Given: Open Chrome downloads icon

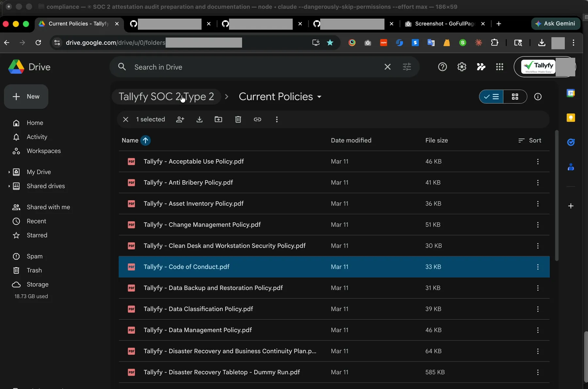Looking at the screenshot, I should 542,42.
